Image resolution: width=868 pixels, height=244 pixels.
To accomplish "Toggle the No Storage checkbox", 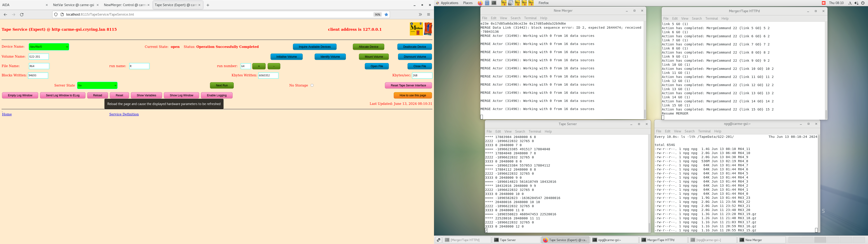I will 312,85.
